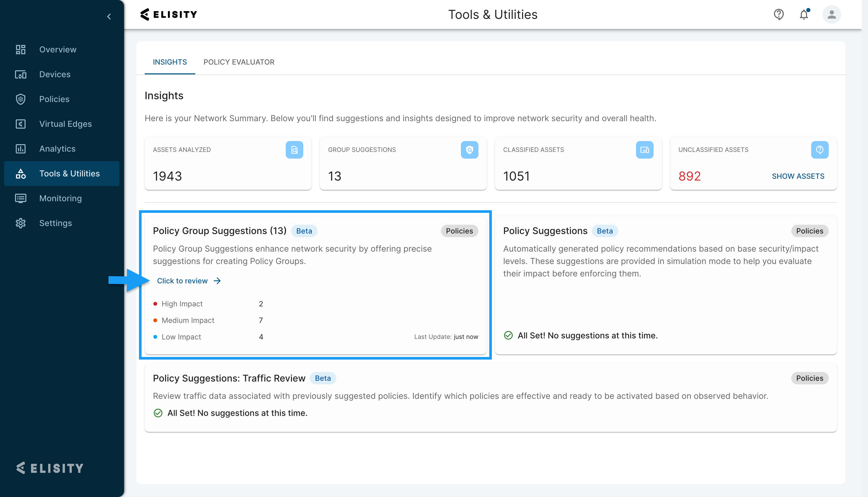Click green checkmark in Traffic Review card
Viewport: 868px width, 497px height.
[158, 413]
